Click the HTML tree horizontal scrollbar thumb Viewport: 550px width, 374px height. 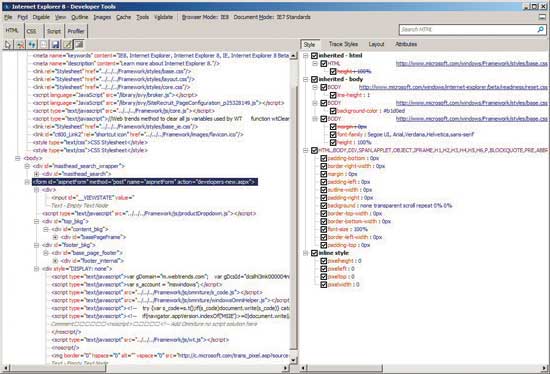click(x=58, y=368)
